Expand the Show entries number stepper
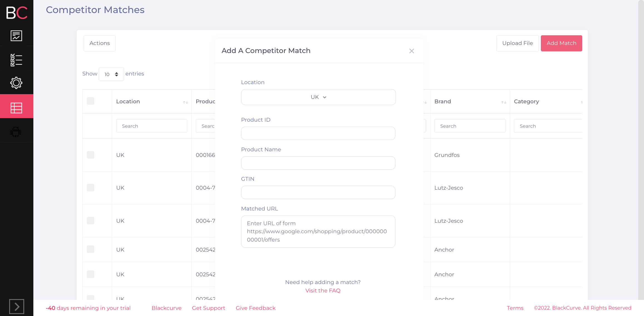 pyautogui.click(x=117, y=74)
